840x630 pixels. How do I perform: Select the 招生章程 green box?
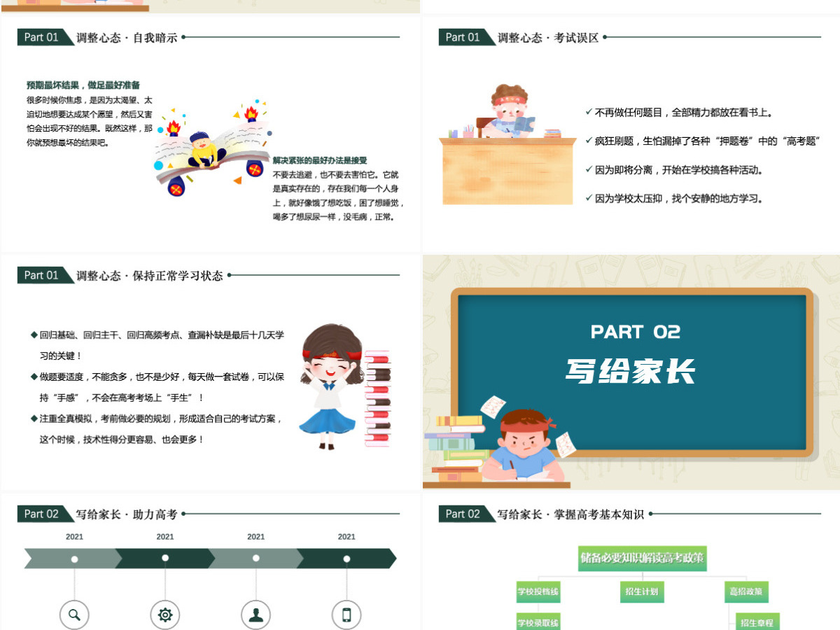757,622
